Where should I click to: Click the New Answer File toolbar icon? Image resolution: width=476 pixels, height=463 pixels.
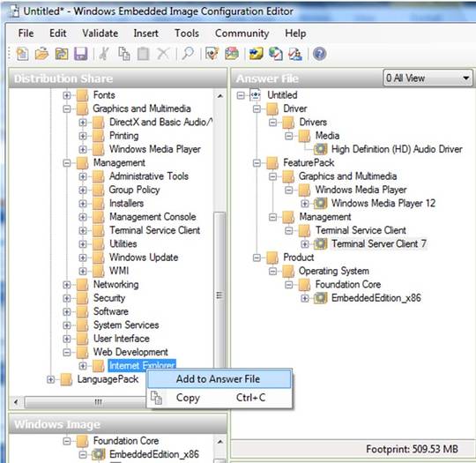pyautogui.click(x=22, y=54)
